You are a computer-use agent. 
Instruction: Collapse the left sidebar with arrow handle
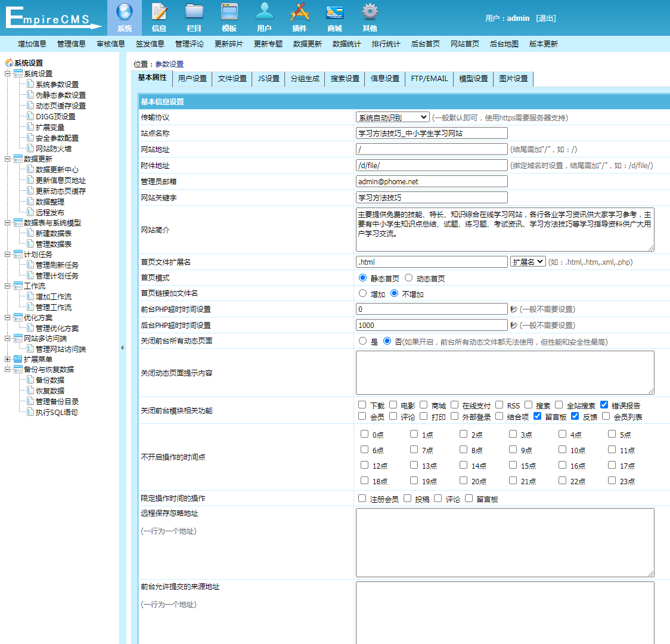(122, 348)
